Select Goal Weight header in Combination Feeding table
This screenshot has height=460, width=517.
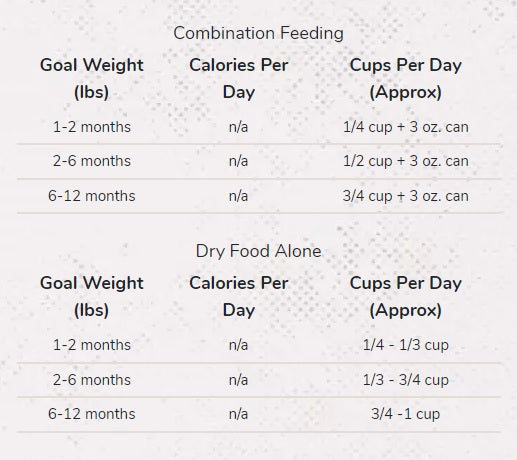92,78
